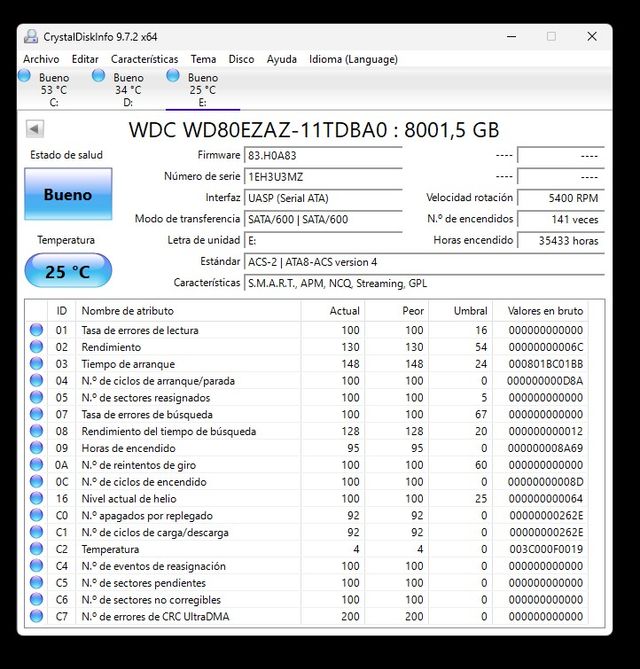
Task: Select raw value 000801BC01BB
Action: pyautogui.click(x=546, y=364)
